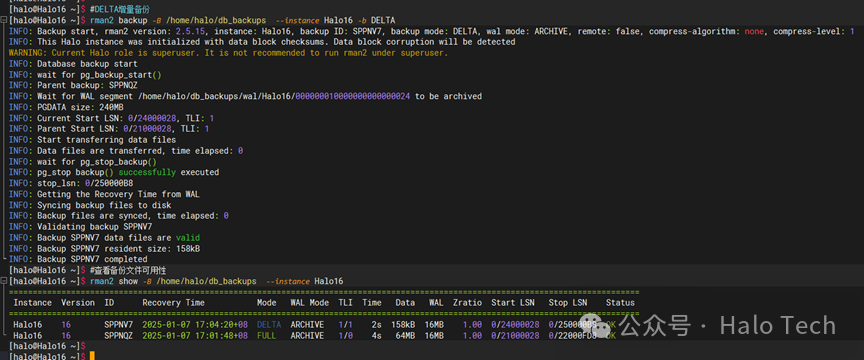
Task: Click 'Data files are transferred' line
Action: (126, 151)
